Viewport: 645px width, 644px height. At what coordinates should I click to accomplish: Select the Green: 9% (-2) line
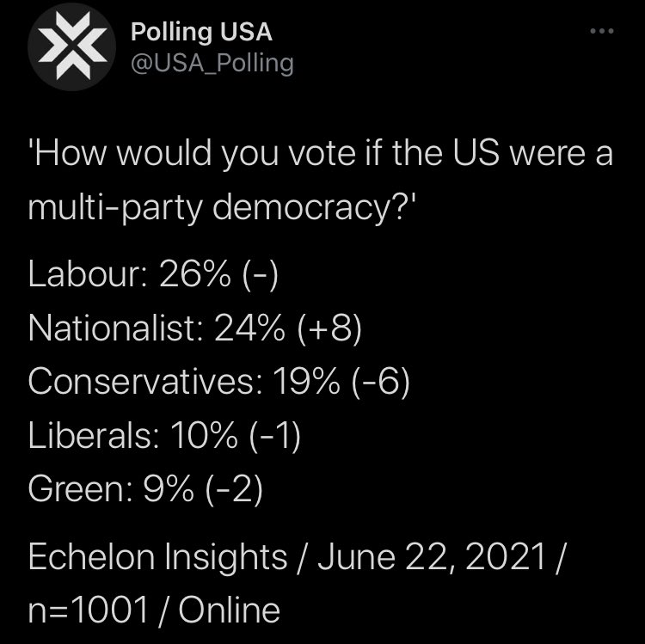point(145,489)
